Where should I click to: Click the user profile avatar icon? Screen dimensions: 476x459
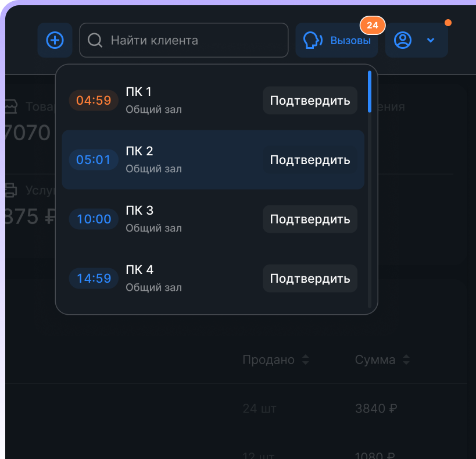click(x=402, y=41)
